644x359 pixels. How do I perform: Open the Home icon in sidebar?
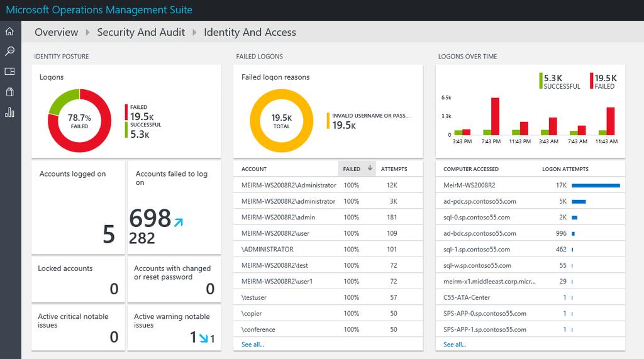pyautogui.click(x=9, y=31)
